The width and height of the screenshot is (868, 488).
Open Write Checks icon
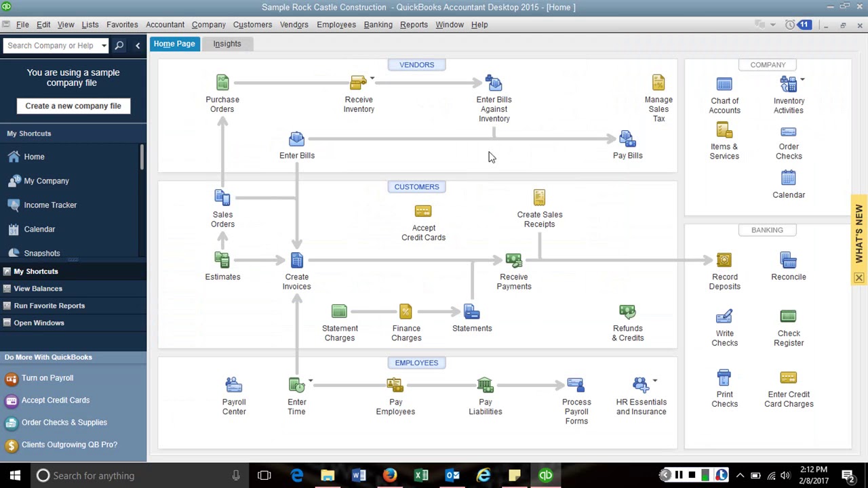coord(724,317)
